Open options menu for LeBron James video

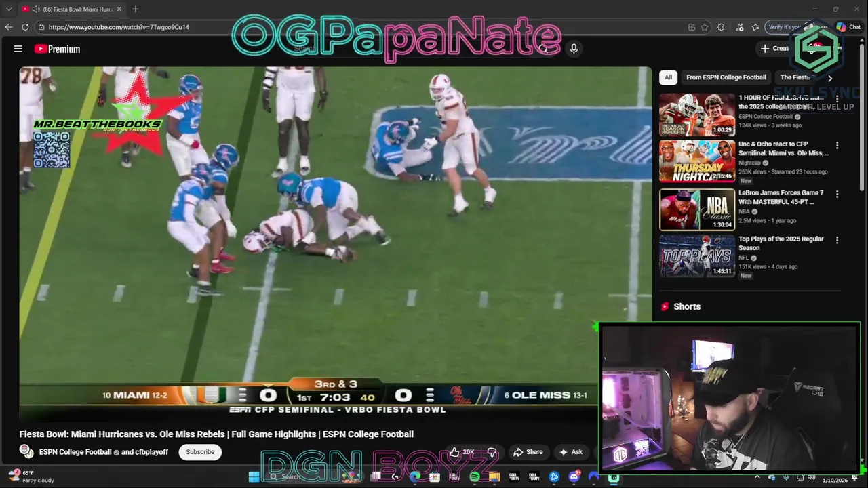[837, 194]
